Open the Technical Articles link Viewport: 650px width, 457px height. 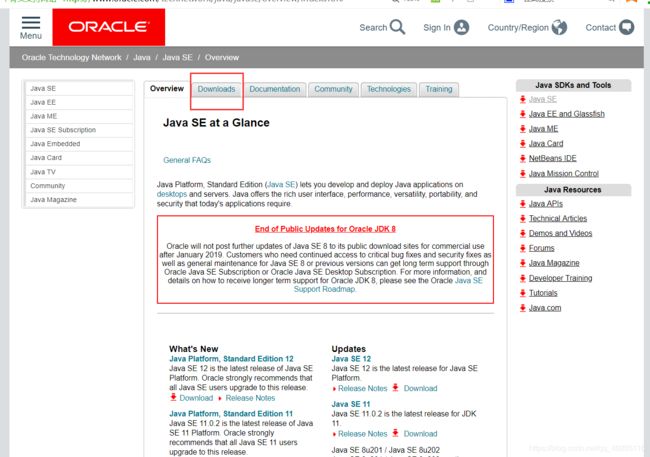pyautogui.click(x=558, y=219)
